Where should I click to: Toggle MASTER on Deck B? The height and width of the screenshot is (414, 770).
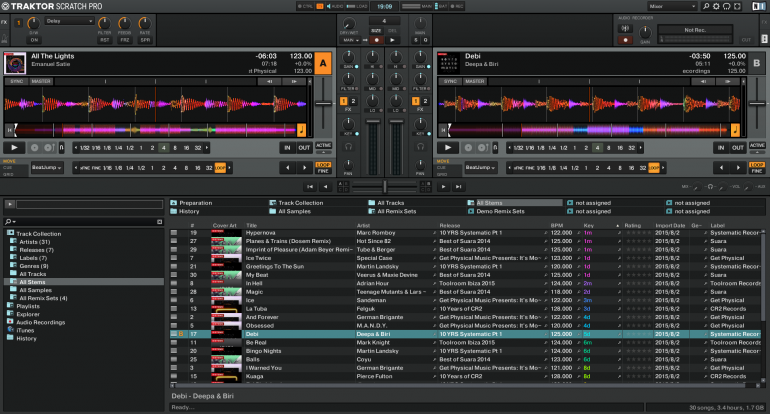tap(474, 82)
